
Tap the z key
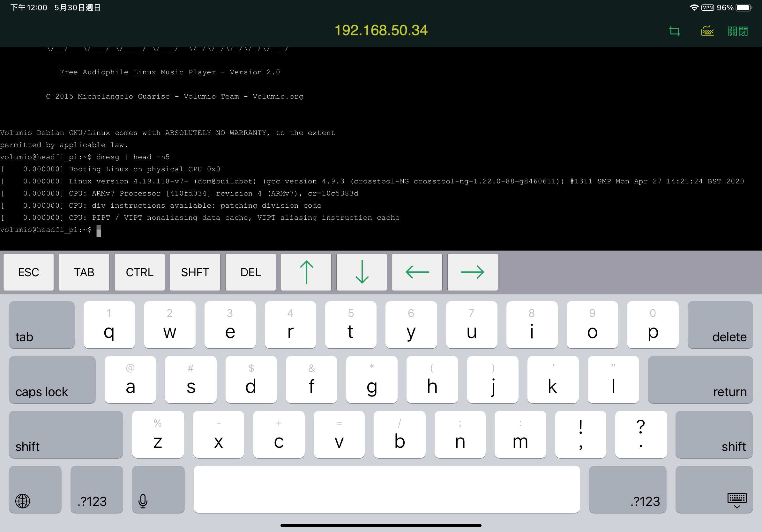click(158, 434)
